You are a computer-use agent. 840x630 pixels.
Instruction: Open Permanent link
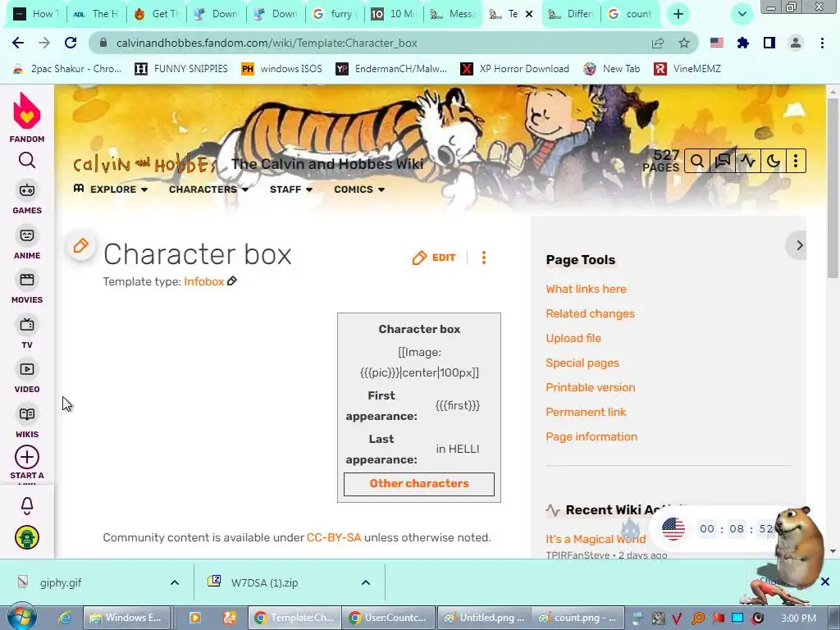click(x=586, y=412)
